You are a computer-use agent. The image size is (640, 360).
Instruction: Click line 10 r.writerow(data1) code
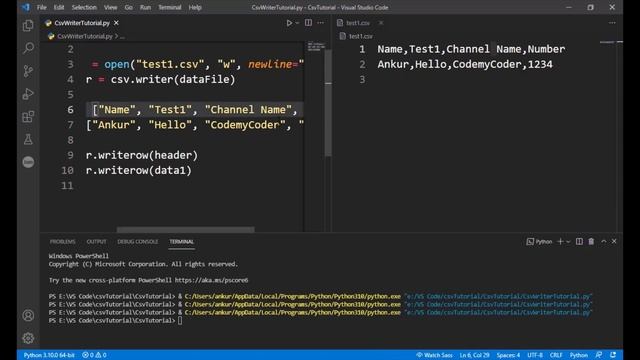pos(138,170)
